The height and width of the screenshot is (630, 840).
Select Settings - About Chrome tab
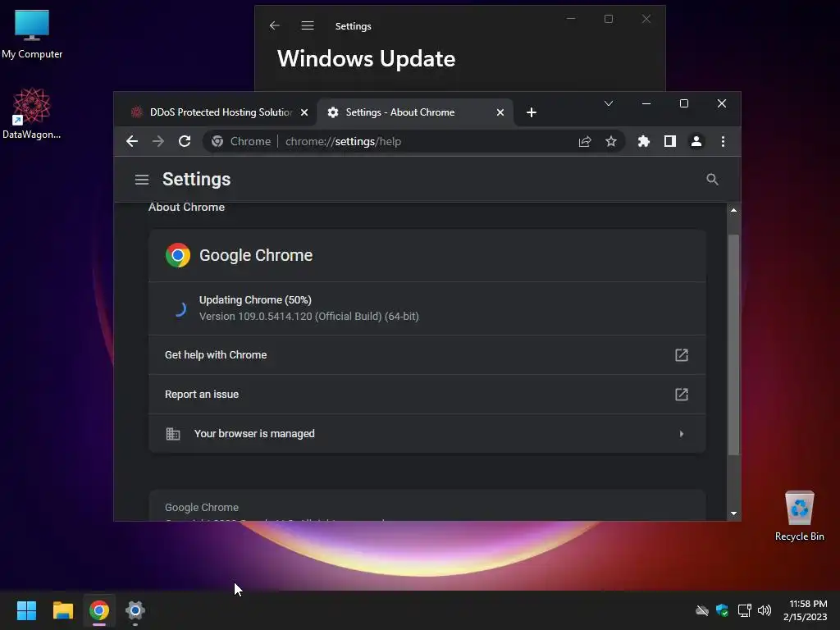[415, 112]
